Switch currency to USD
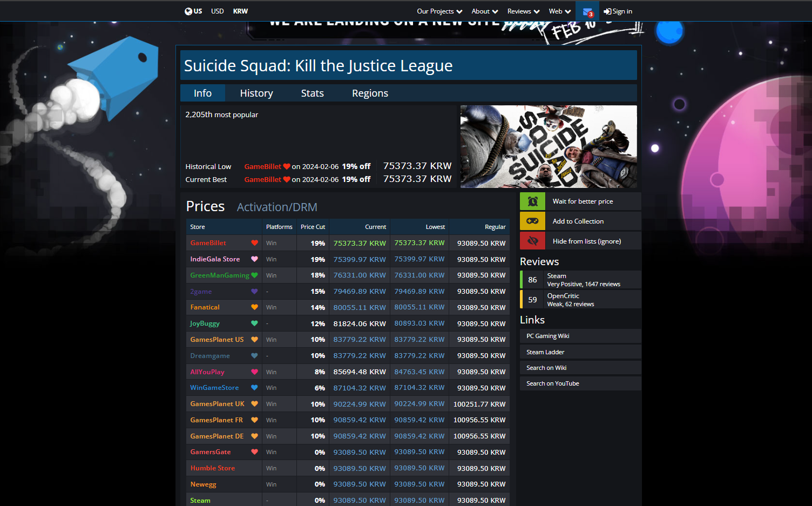 pyautogui.click(x=218, y=11)
